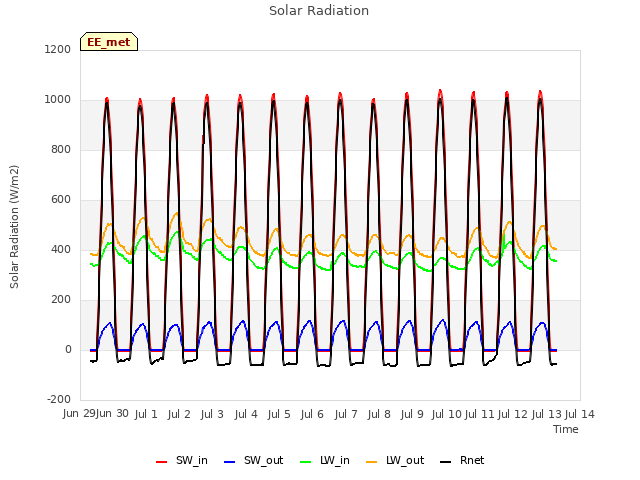Image resolution: width=640 pixels, height=480 pixels.
Task: Click the Jul 12 x-axis tick label
Action: coord(513,414)
